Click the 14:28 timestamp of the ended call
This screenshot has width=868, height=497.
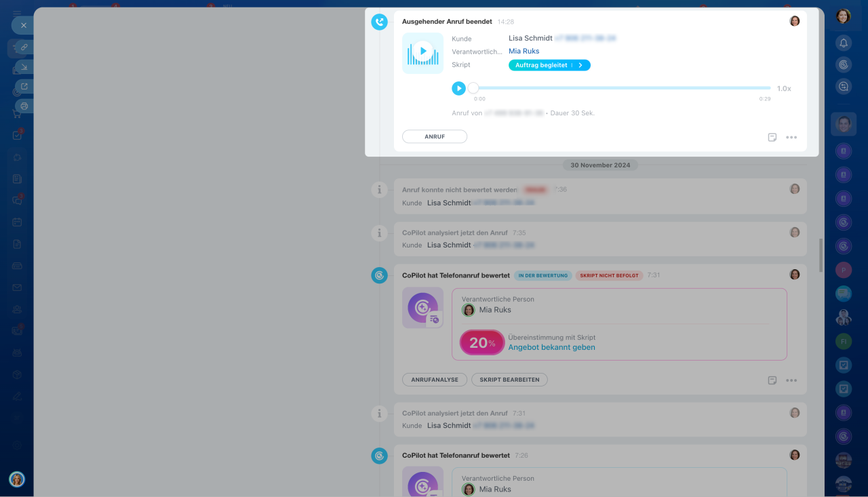506,22
